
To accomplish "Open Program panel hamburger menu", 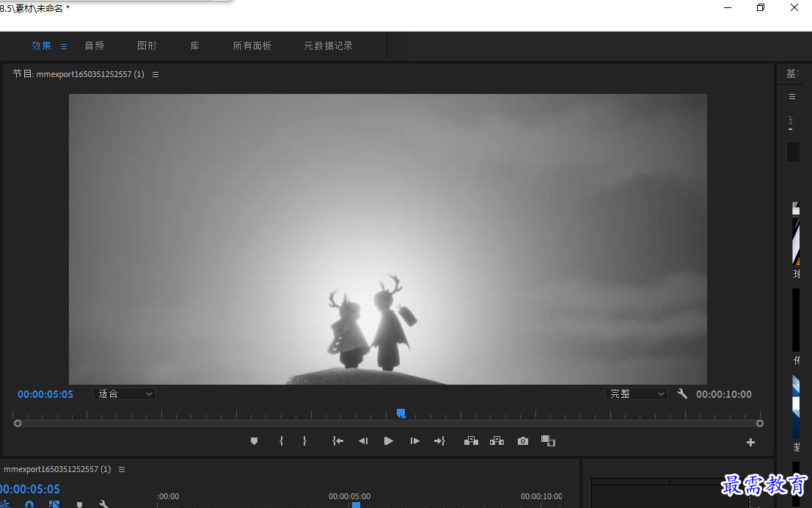I will pos(156,75).
